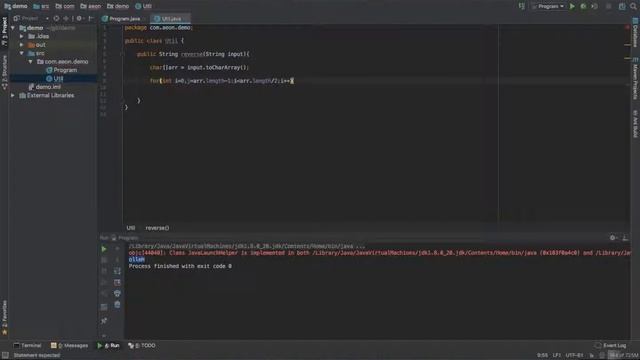Click 'aeon' in the navigation breadcrumb
Viewport: 640px width, 360px height.
click(x=91, y=6)
